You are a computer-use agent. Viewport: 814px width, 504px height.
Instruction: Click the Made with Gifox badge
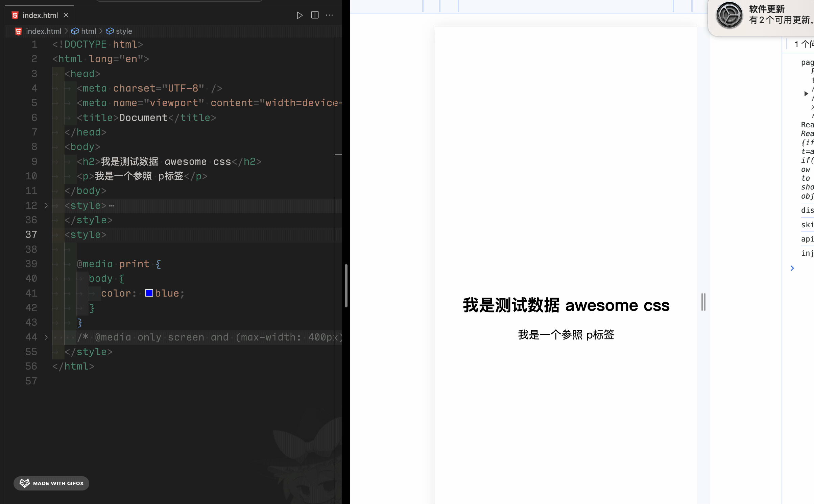[x=51, y=483]
